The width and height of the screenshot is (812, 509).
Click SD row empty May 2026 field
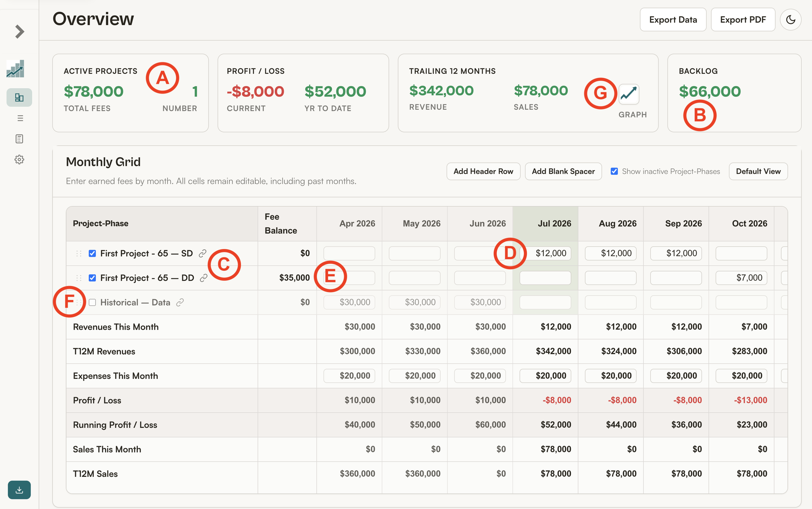[x=414, y=253]
